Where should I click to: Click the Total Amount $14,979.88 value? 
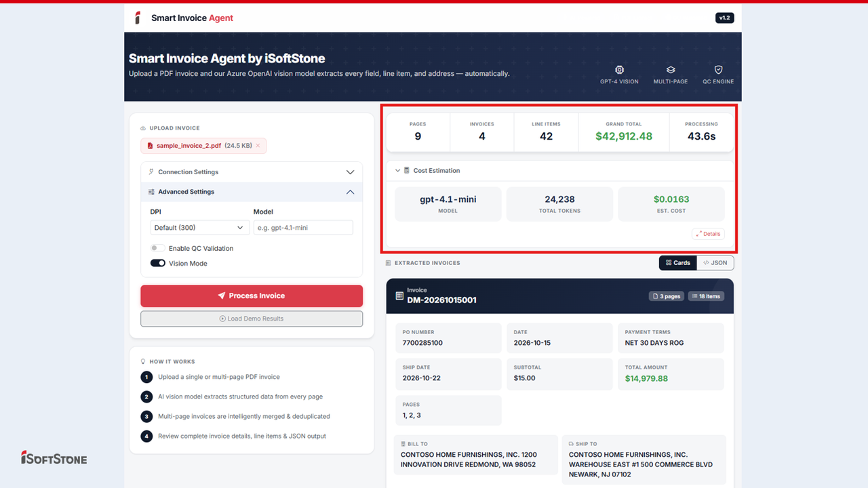(646, 378)
